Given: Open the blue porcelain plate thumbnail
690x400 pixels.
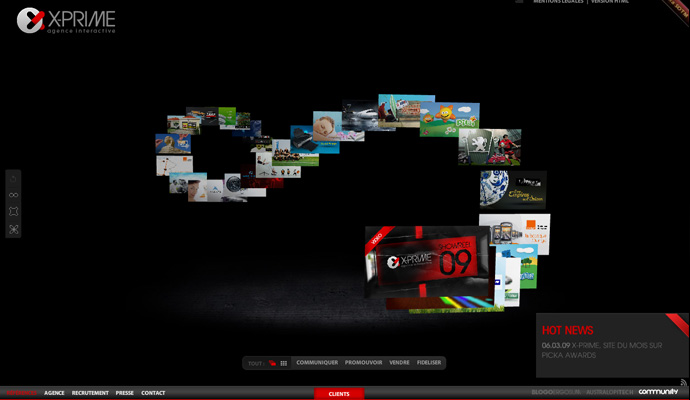Looking at the screenshot, I should point(513,190).
